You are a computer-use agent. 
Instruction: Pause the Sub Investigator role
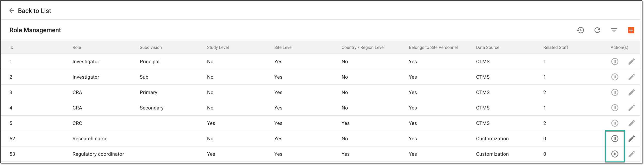tap(615, 77)
